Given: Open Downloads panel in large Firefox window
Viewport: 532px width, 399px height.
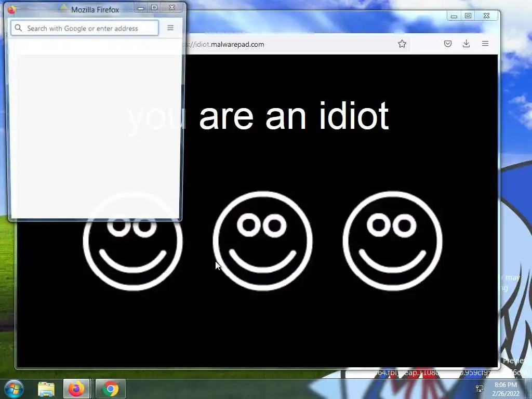Looking at the screenshot, I should pos(466,44).
